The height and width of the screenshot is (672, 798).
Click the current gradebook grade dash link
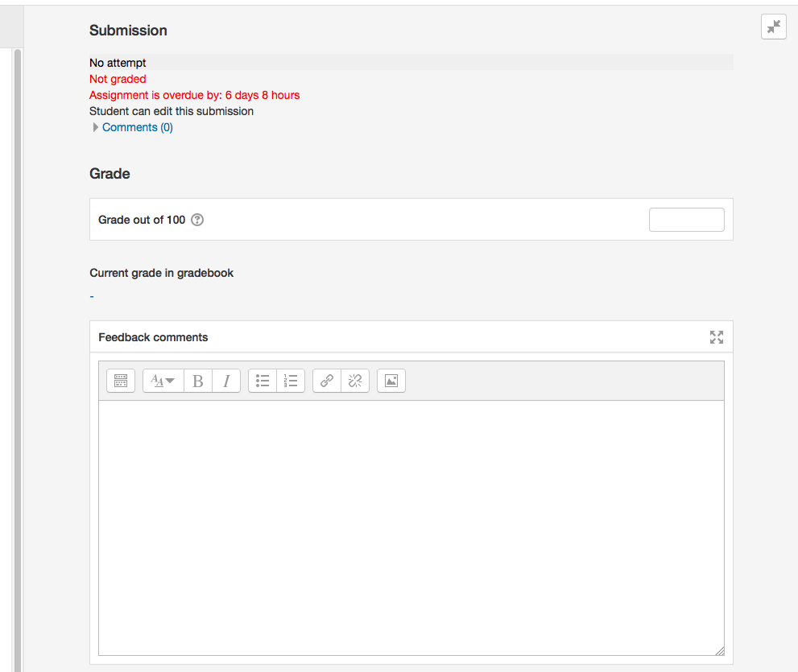tap(92, 296)
